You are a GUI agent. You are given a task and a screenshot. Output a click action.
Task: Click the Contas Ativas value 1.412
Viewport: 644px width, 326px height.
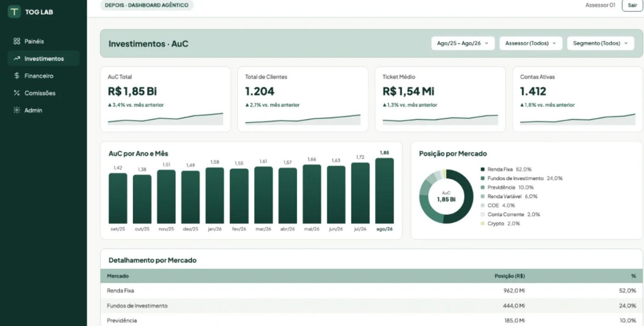click(533, 91)
